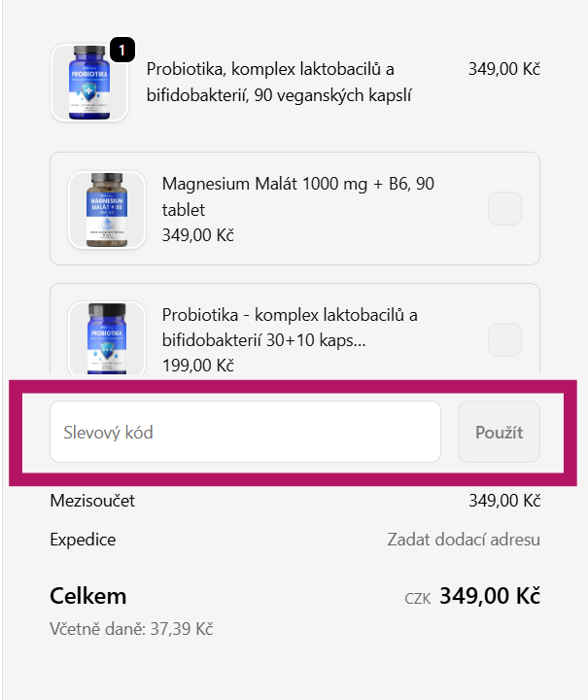
Task: Click the Expedice label
Action: tap(83, 540)
